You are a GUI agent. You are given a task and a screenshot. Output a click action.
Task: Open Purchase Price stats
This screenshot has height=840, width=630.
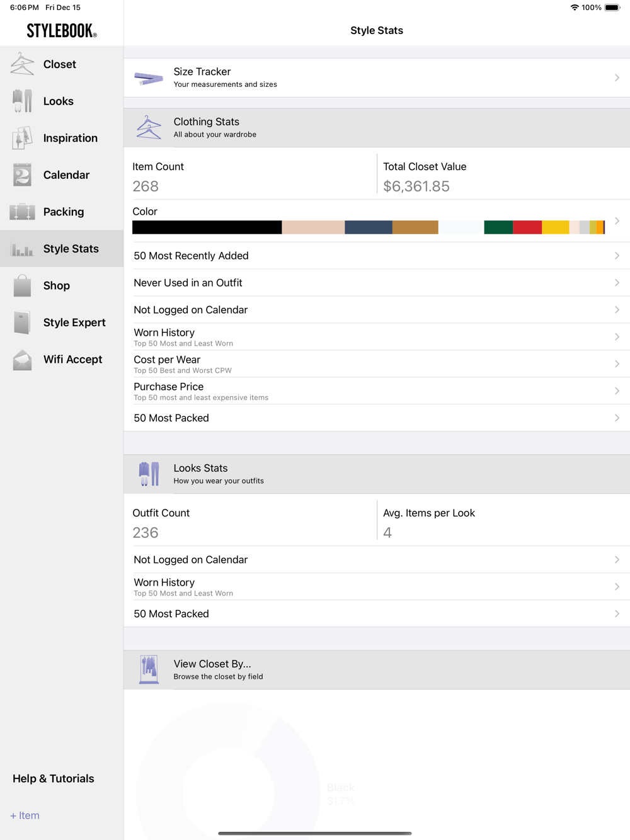pyautogui.click(x=377, y=391)
